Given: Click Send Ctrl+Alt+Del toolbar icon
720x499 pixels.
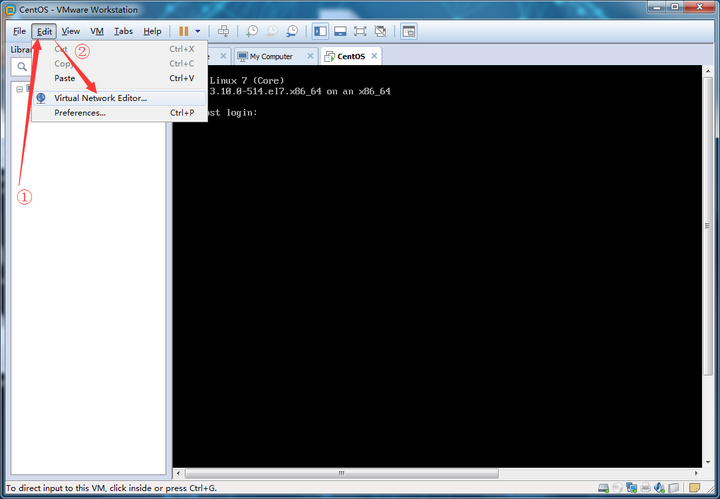Looking at the screenshot, I should pyautogui.click(x=223, y=31).
